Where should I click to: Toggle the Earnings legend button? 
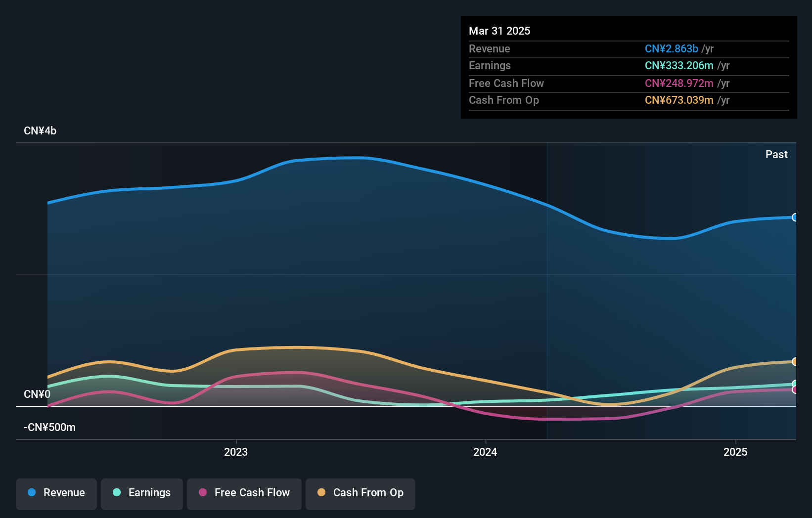(x=142, y=494)
